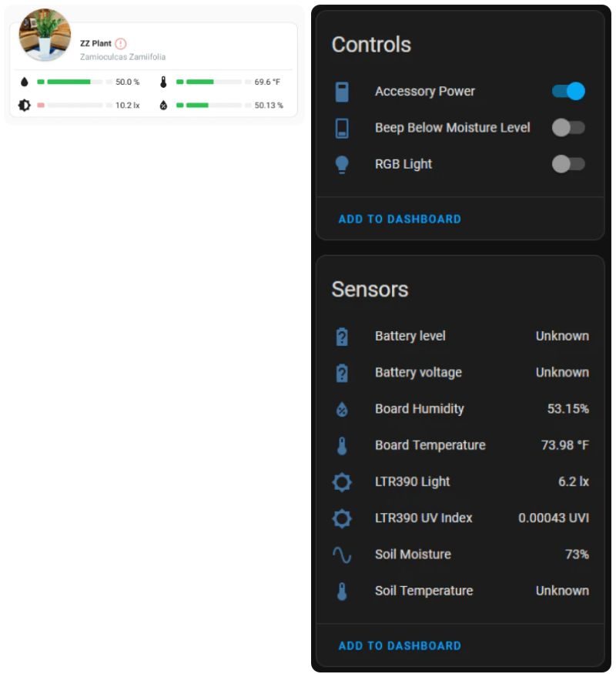Click the thermometer icon on the plant card
The height and width of the screenshot is (674, 616).
click(163, 82)
